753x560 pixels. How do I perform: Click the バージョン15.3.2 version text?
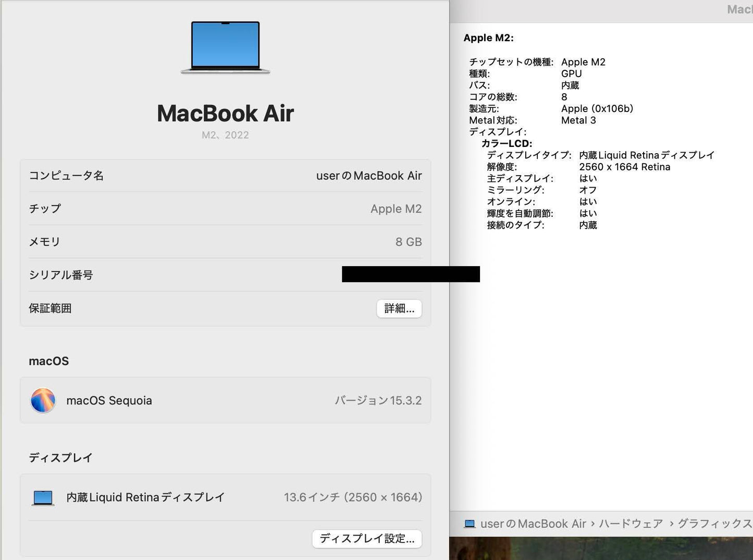pyautogui.click(x=378, y=401)
